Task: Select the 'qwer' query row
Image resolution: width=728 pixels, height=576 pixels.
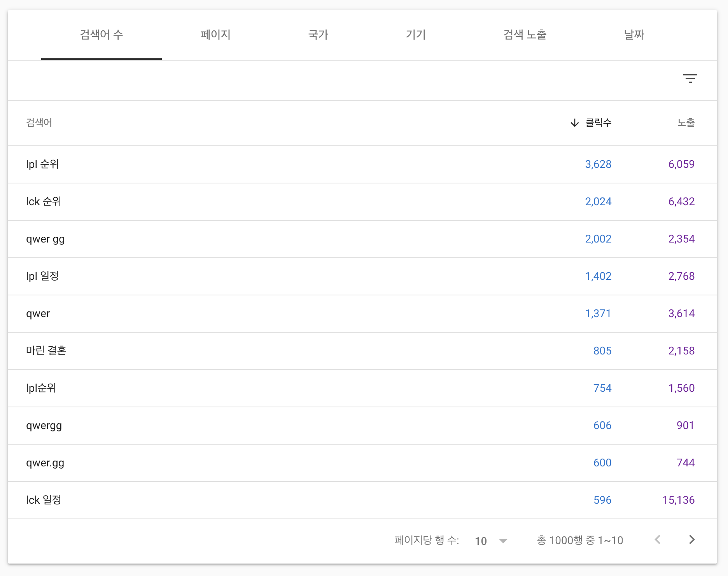Action: [x=362, y=314]
